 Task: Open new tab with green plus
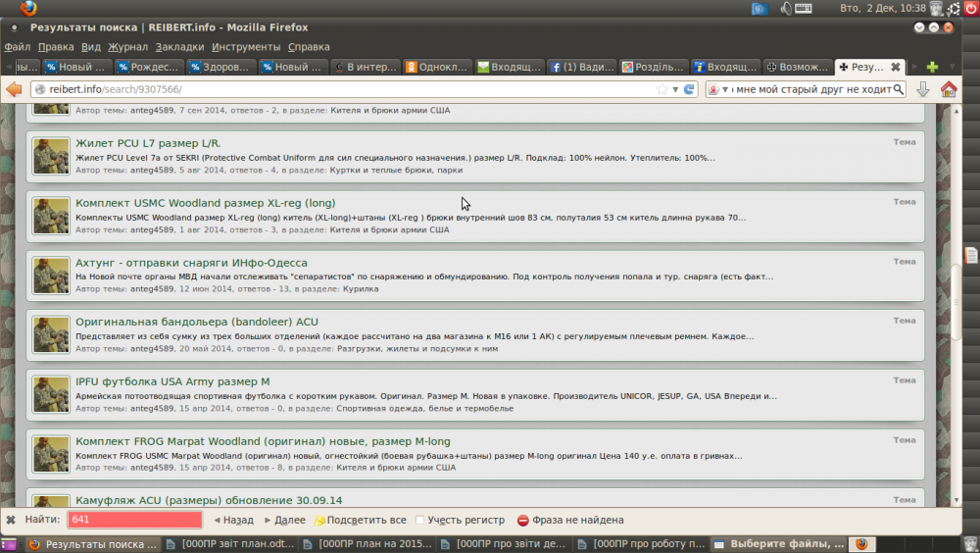click(x=932, y=68)
